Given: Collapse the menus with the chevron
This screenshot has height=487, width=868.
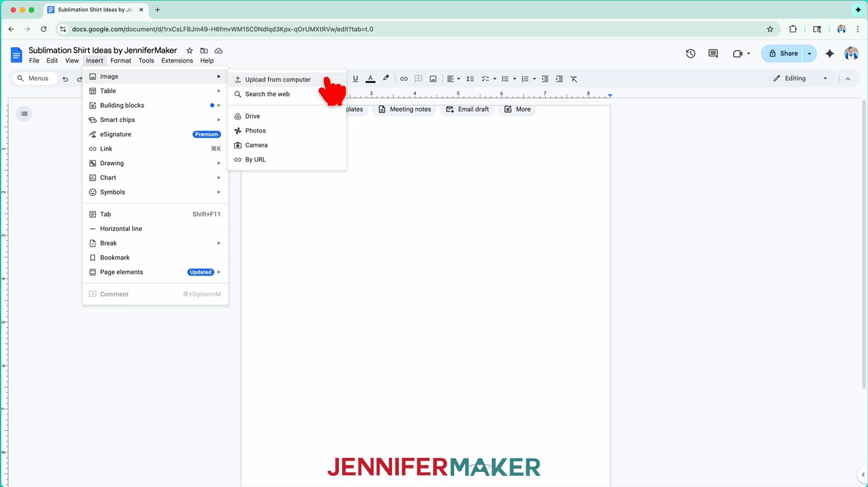Looking at the screenshot, I should (848, 79).
